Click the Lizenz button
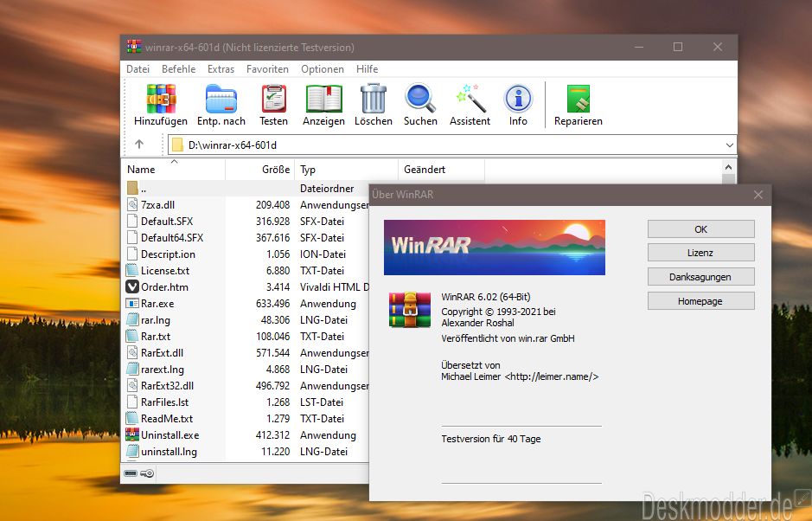This screenshot has width=812, height=521. click(700, 253)
